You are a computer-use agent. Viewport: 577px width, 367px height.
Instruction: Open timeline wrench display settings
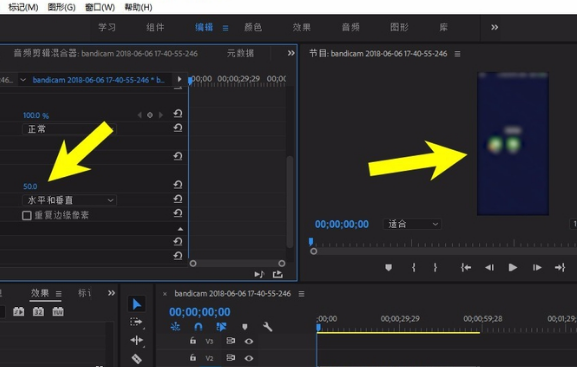coord(268,327)
